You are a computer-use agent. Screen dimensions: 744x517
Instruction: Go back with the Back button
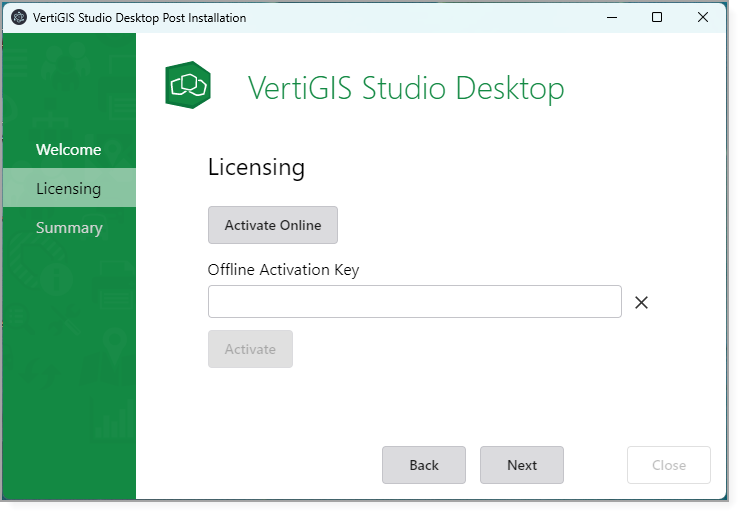click(424, 465)
